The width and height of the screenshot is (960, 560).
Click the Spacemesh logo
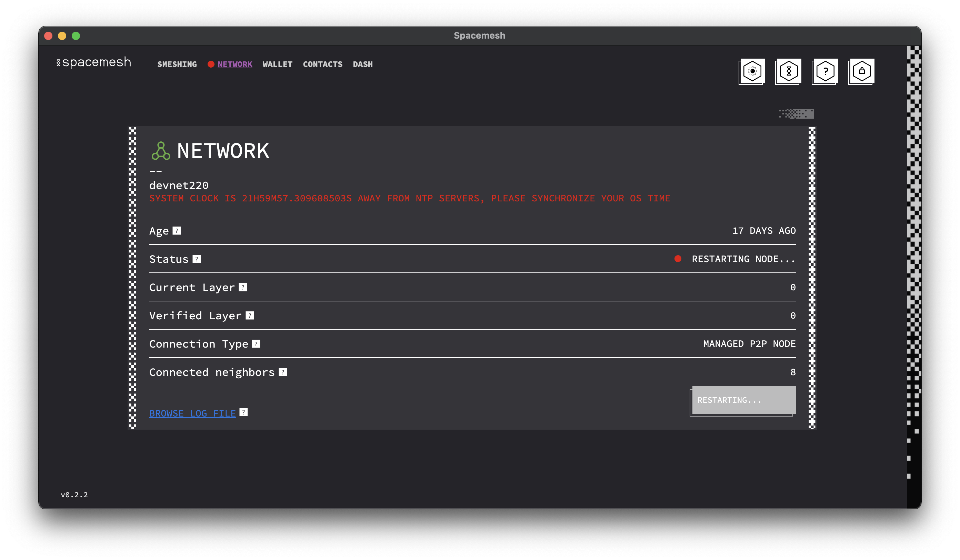94,63
